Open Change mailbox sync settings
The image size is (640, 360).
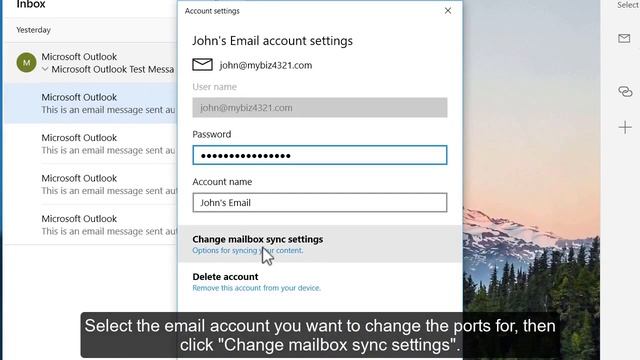[x=320, y=244]
